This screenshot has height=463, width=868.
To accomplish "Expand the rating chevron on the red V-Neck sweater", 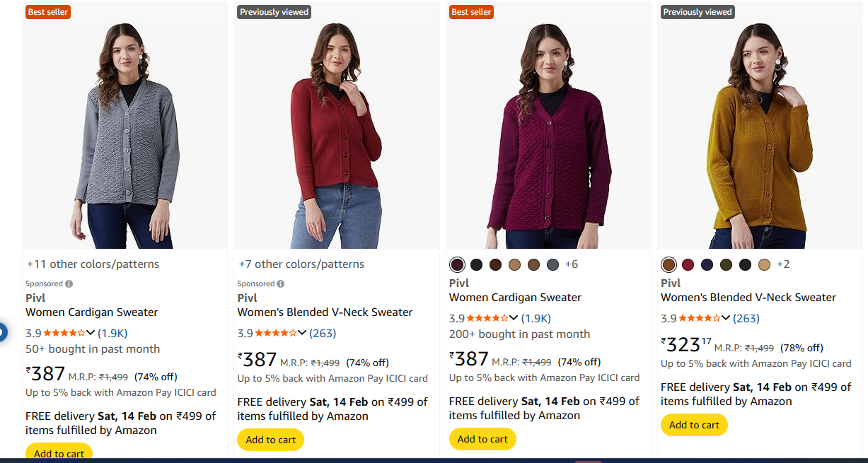I will (x=302, y=333).
